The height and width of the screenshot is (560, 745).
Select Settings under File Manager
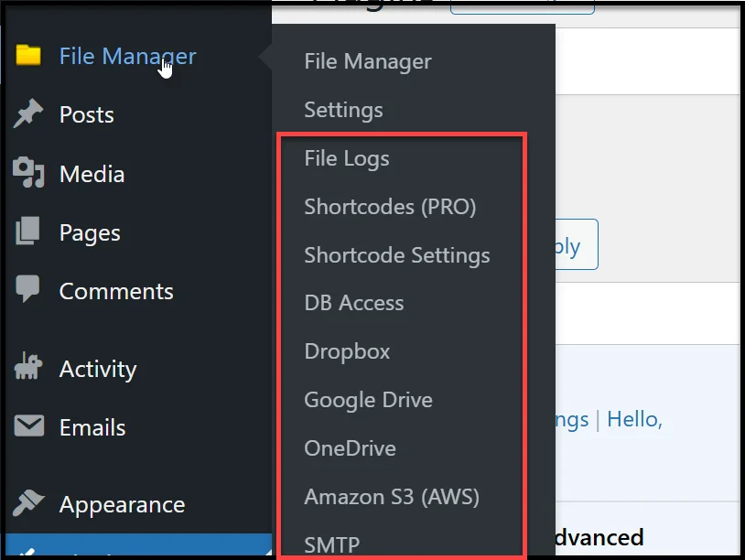(343, 110)
